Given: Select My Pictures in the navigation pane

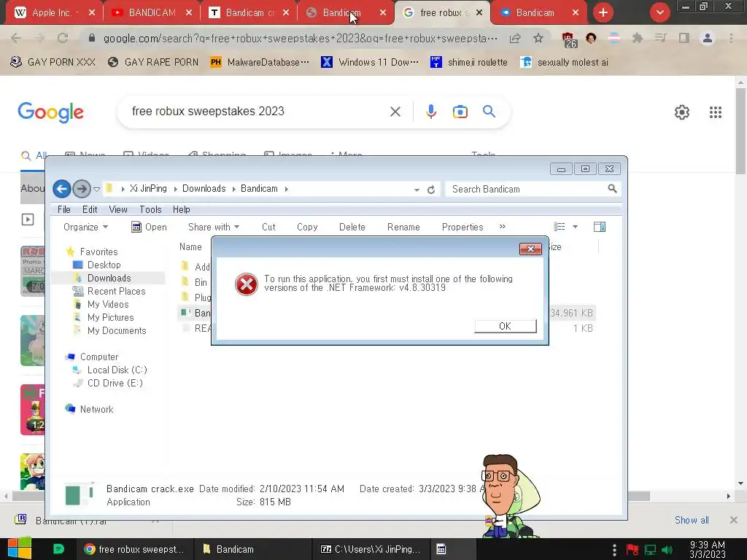Looking at the screenshot, I should pyautogui.click(x=111, y=317).
